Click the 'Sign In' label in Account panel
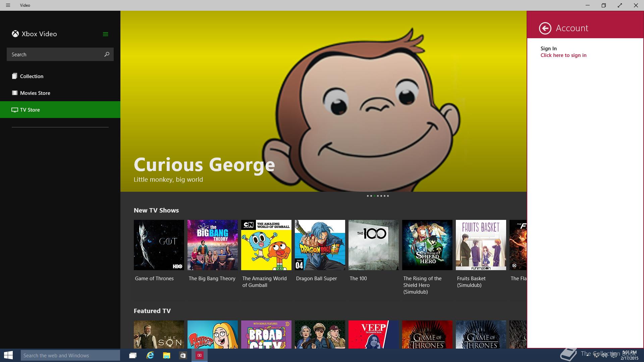The height and width of the screenshot is (362, 644). tap(549, 49)
